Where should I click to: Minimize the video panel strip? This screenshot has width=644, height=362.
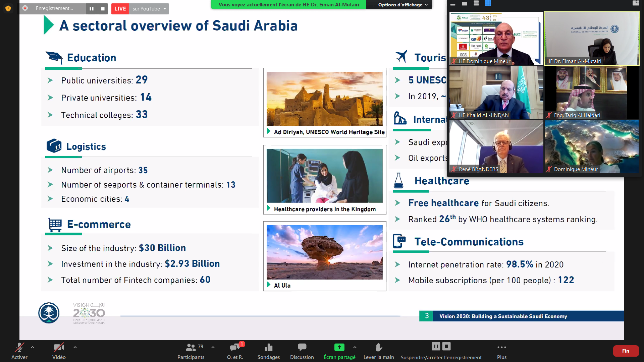point(453,4)
